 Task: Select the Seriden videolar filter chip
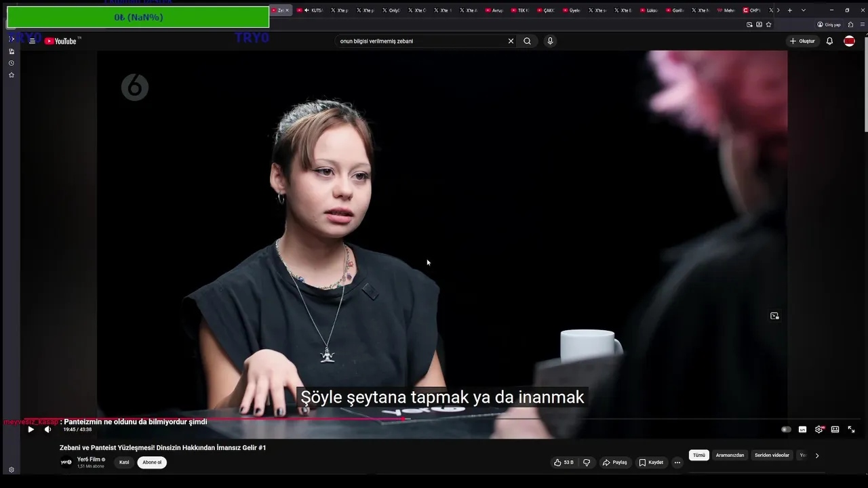(772, 455)
